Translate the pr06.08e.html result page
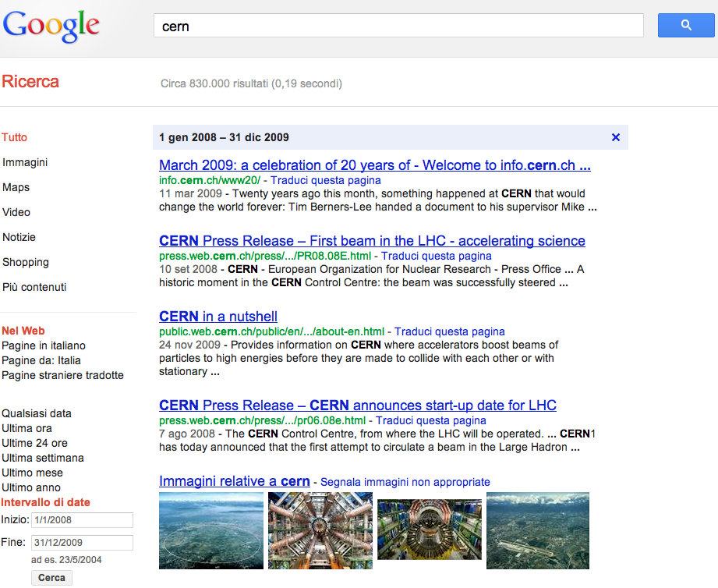The image size is (718, 588). pos(431,420)
